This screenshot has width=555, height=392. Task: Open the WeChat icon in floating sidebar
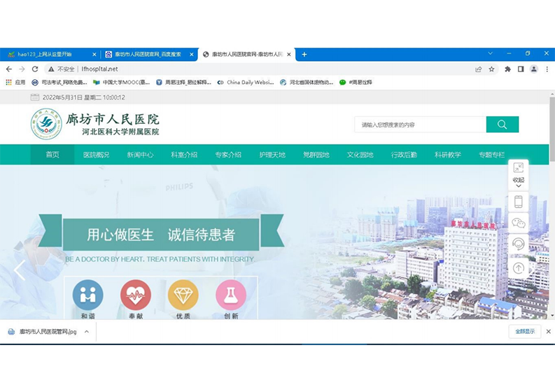518,223
